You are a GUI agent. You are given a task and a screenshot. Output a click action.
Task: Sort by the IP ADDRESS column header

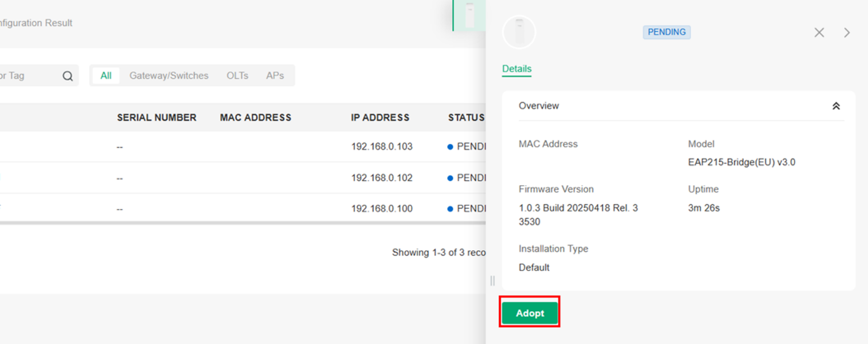(x=380, y=118)
